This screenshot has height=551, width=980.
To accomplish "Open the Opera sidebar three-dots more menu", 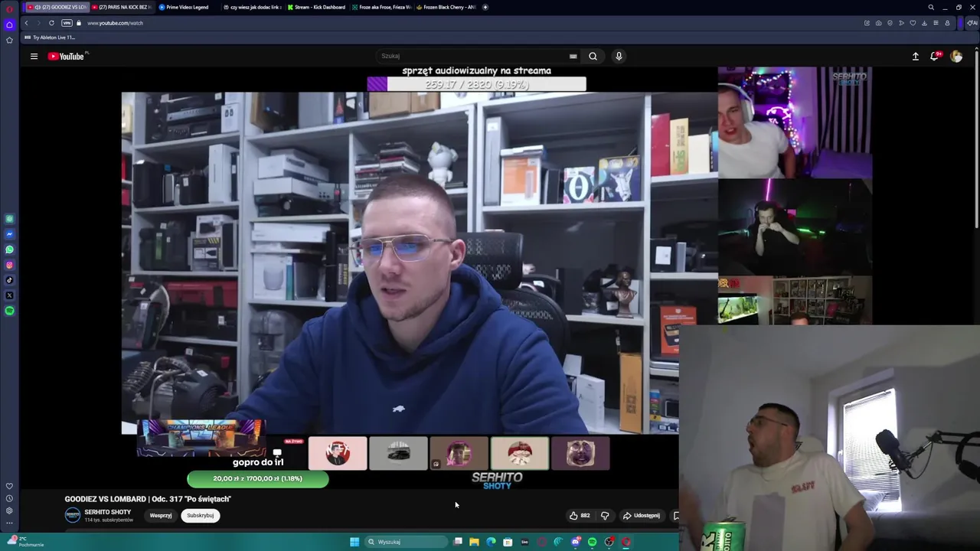I will [9, 523].
